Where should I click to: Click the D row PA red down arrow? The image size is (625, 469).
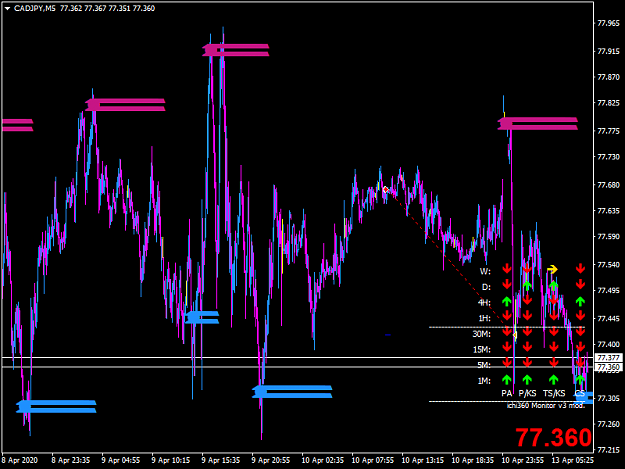click(507, 285)
